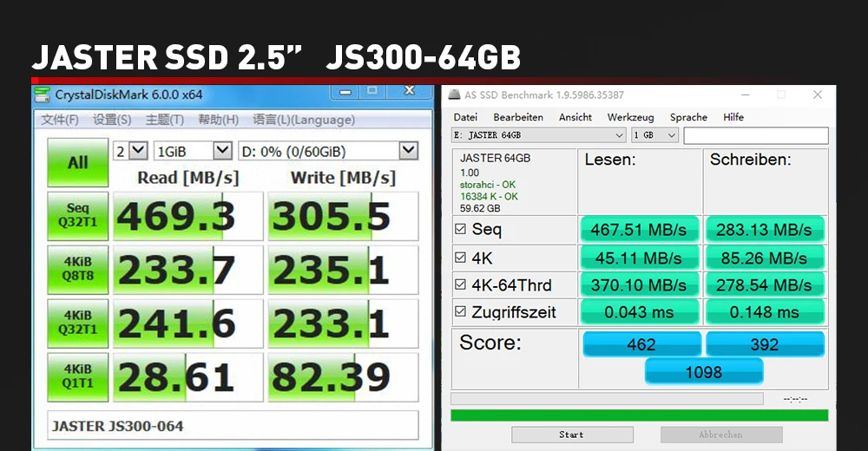Click the 85.26 MB/s 4K write result
This screenshot has width=868, height=451.
pos(765,258)
